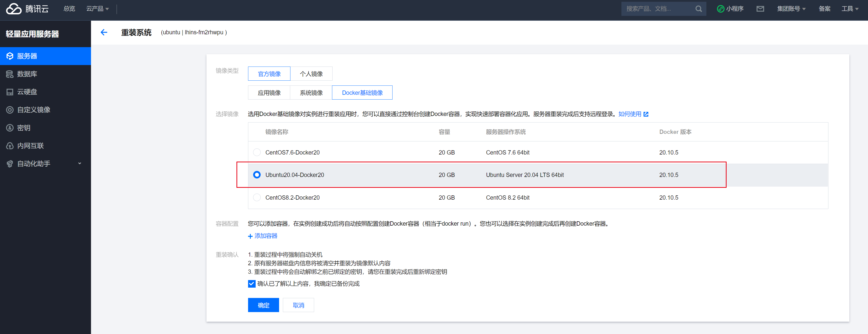This screenshot has width=868, height=334.
Task: Expand the 自动化助手 submenu chevron
Action: (80, 163)
